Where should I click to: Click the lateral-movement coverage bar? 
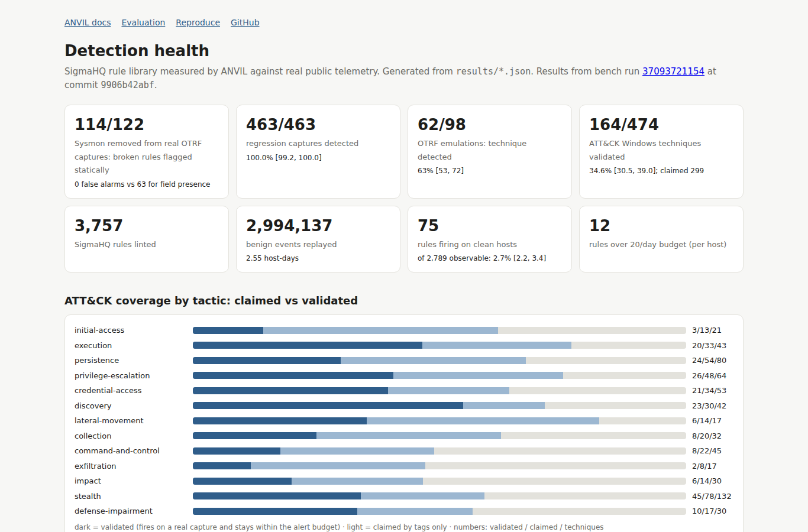coord(439,421)
